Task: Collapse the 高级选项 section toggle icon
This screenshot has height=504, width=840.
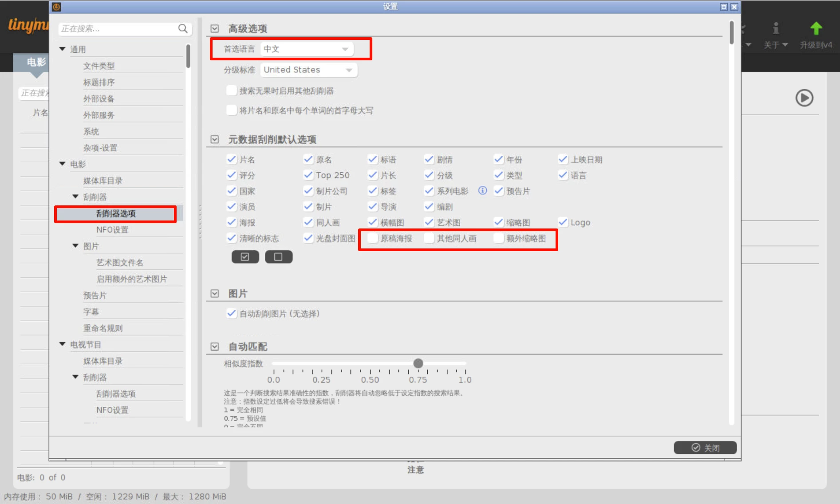Action: coord(215,29)
